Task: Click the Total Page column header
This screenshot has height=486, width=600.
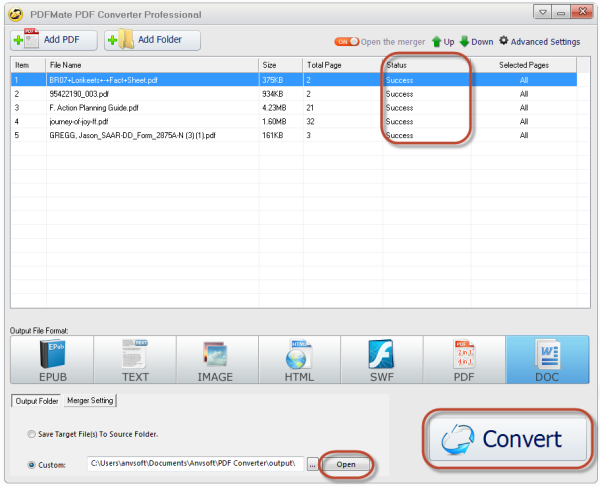Action: (342, 65)
